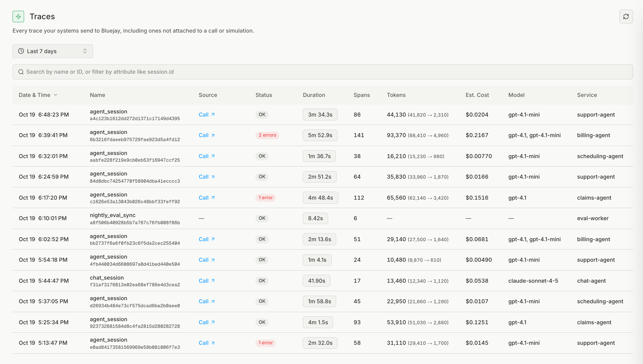Click the clock icon in the time range selector
This screenshot has height=364, width=643.
tap(21, 51)
